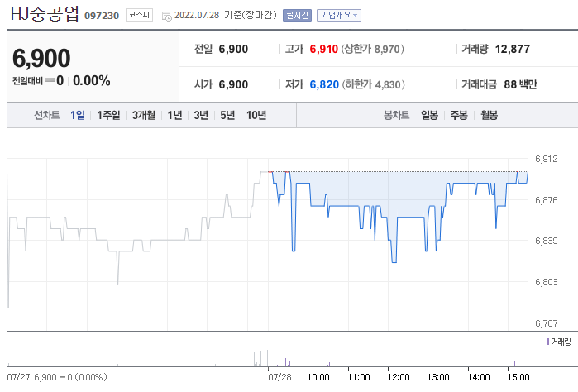
Task: Click the 07/28 date axis label
Action: tap(279, 377)
